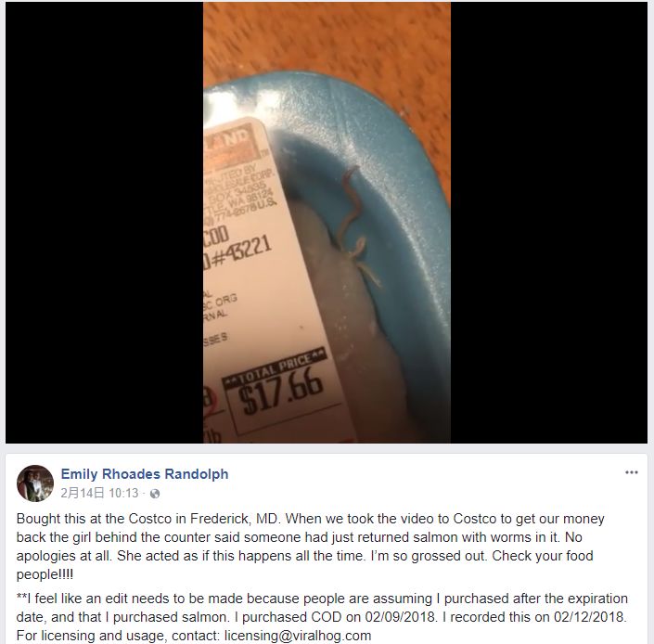The image size is (654, 644).
Task: Click the right black letterbox of video
Action: point(549,223)
